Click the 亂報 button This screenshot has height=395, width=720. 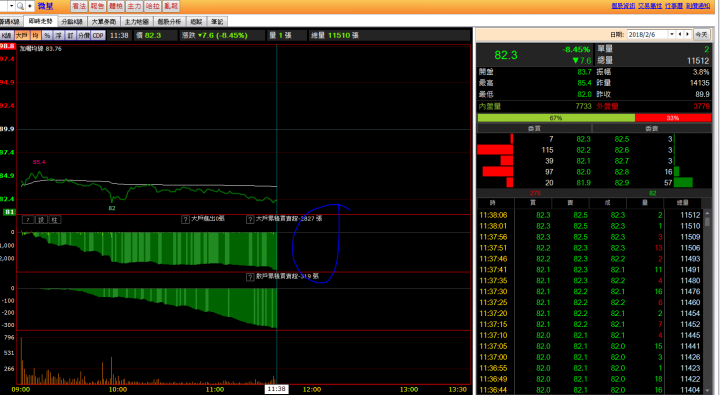tap(171, 6)
